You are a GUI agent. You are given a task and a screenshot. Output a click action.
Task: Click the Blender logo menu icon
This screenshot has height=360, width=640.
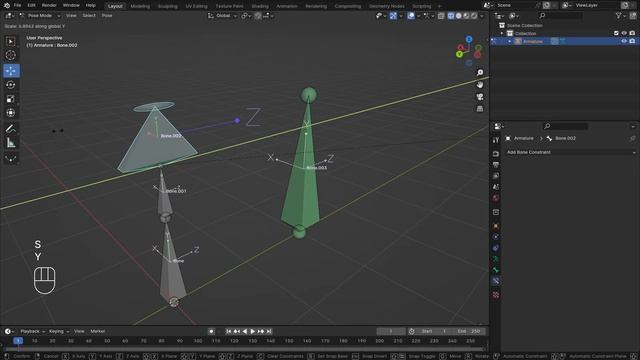coord(7,5)
